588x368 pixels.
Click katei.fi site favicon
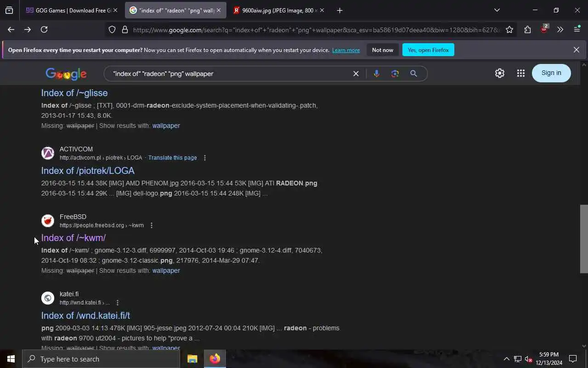pyautogui.click(x=48, y=298)
